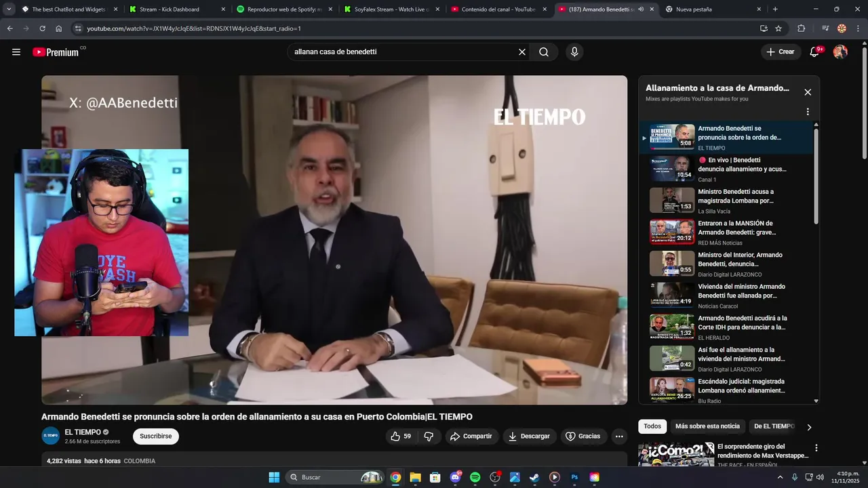This screenshot has height=488, width=868.
Task: Like the video with thumbs up
Action: tap(401, 436)
